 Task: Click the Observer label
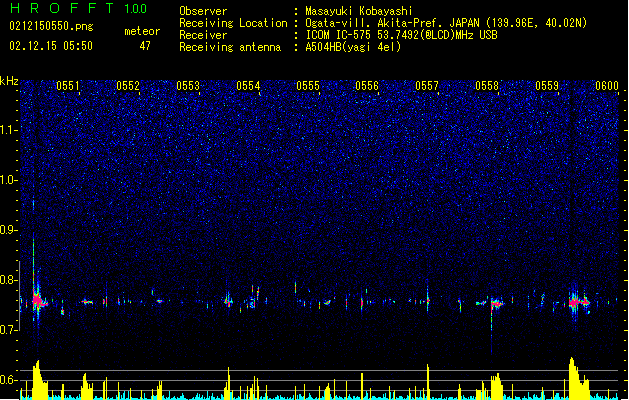pos(203,11)
